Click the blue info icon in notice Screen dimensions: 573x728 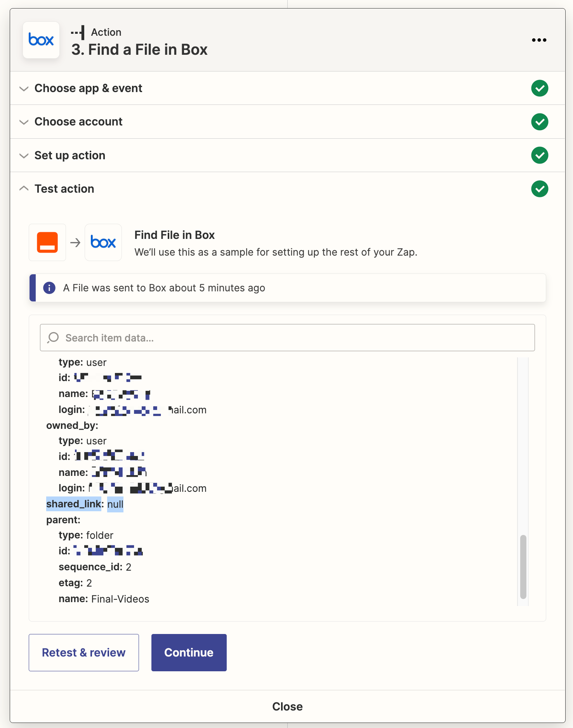click(x=49, y=288)
